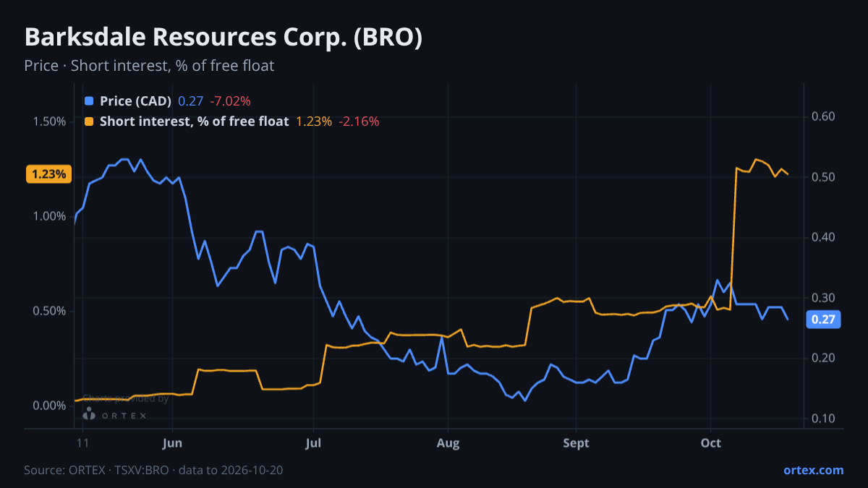
Task: Click the Barksdale Resources Corp. (BRO) title
Action: coord(224,38)
